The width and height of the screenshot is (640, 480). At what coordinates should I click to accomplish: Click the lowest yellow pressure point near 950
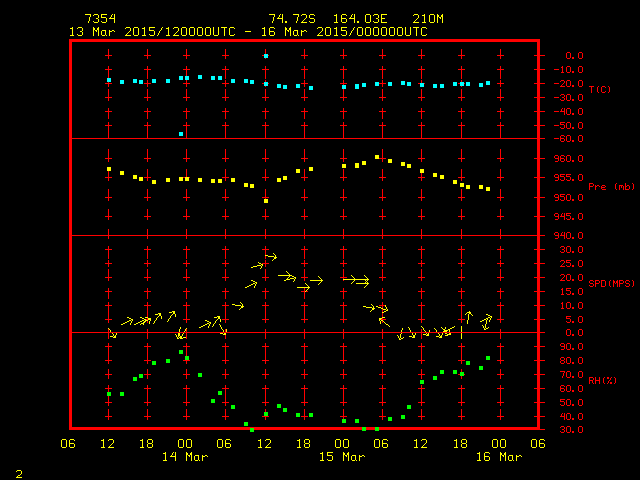tap(266, 201)
